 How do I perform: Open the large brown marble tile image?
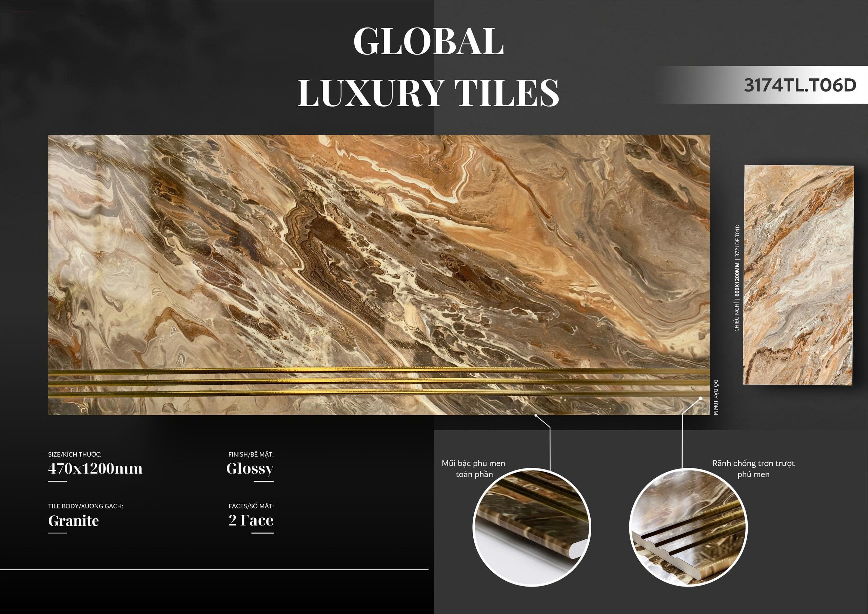379,275
